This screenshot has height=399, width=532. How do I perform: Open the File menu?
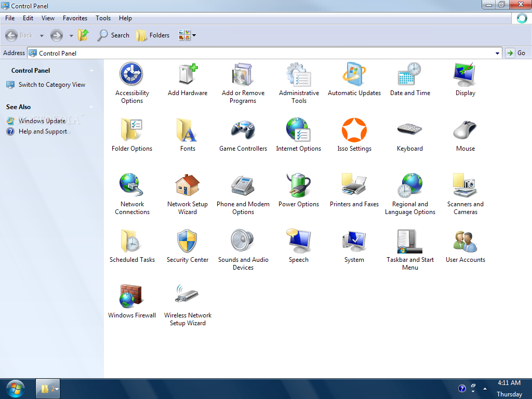(x=10, y=18)
